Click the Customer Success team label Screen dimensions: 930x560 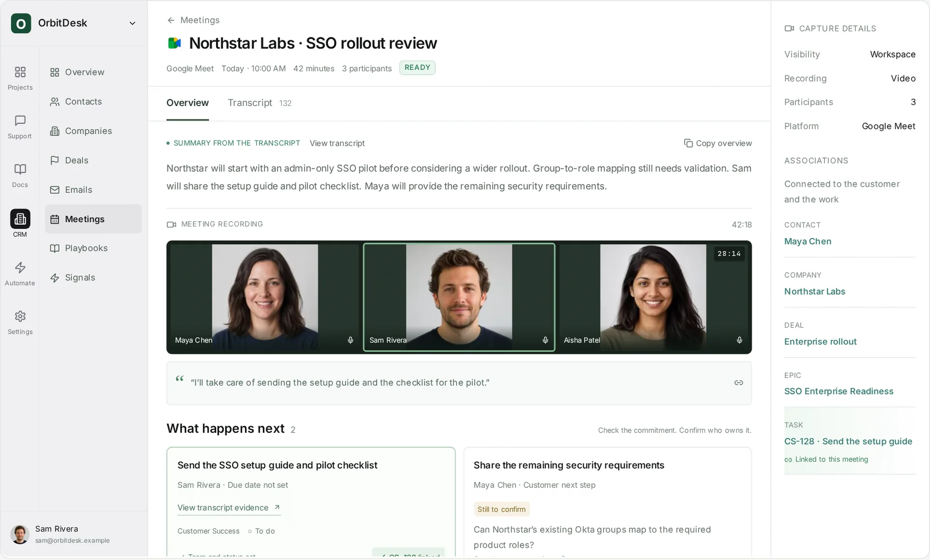click(x=208, y=531)
